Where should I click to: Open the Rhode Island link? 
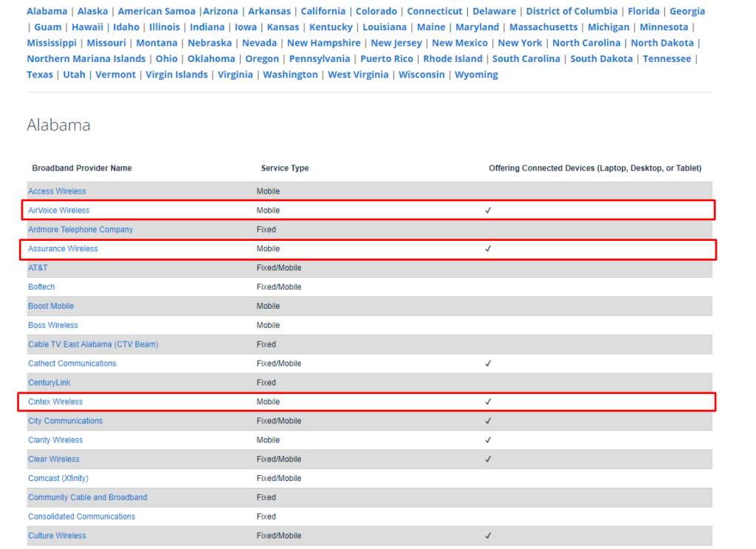coord(453,59)
